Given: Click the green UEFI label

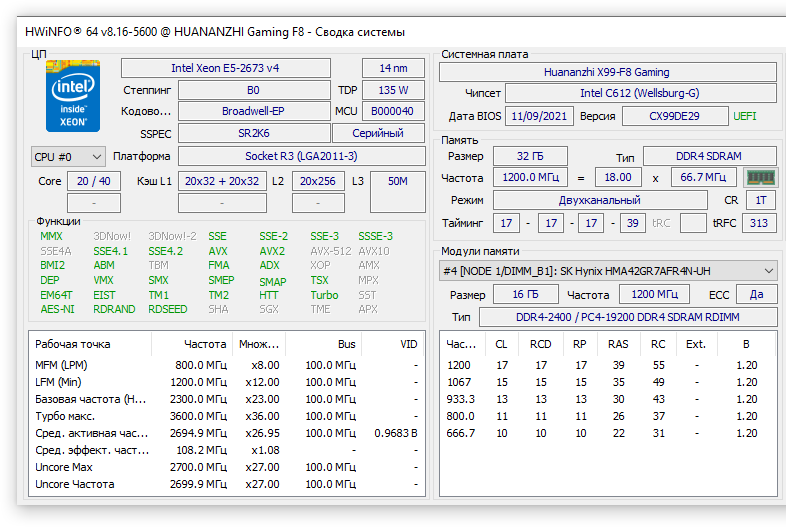Looking at the screenshot, I should 745,116.
